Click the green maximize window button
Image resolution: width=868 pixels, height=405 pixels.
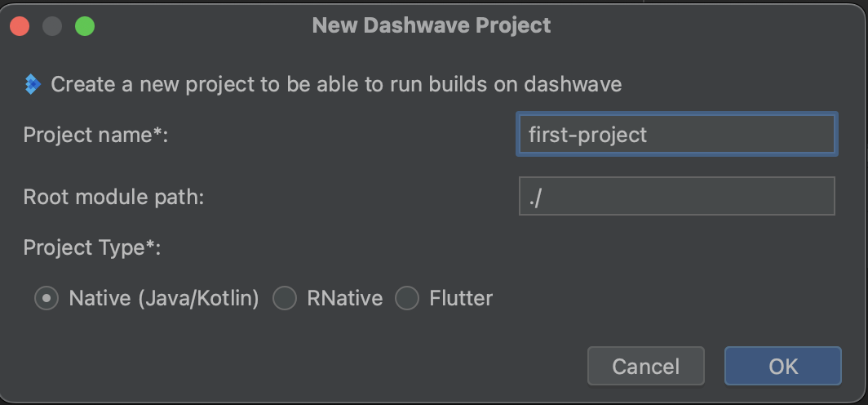pos(85,26)
